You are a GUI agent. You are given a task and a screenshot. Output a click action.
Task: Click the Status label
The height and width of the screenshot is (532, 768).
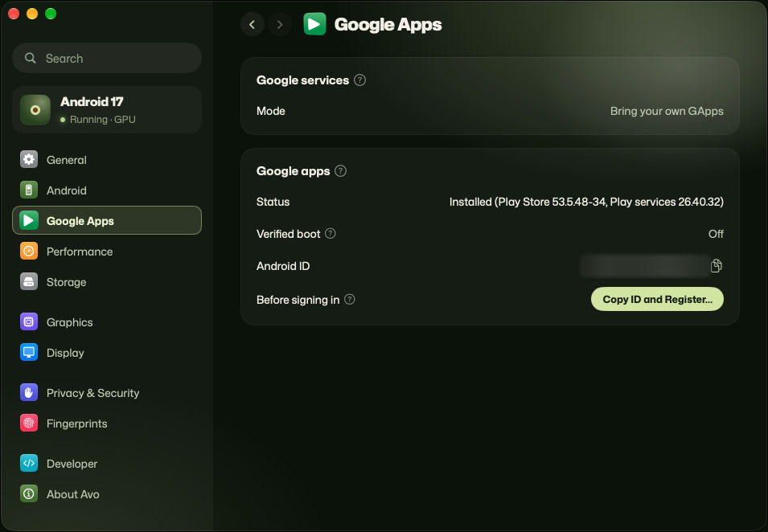pos(273,202)
